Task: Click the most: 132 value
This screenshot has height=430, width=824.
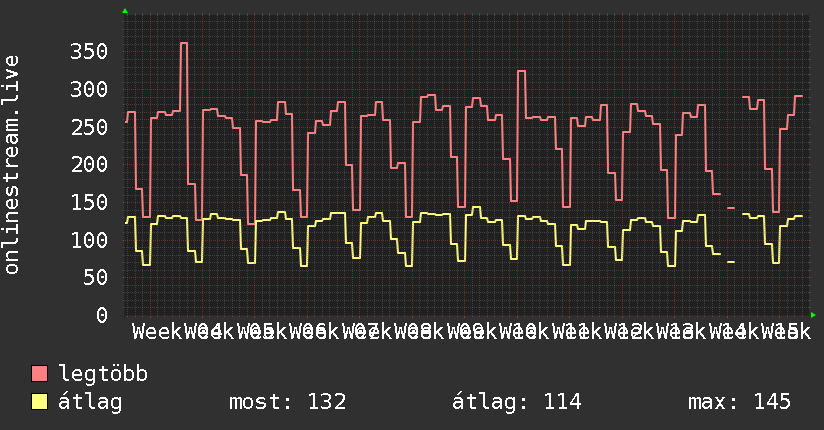Action: pos(287,402)
